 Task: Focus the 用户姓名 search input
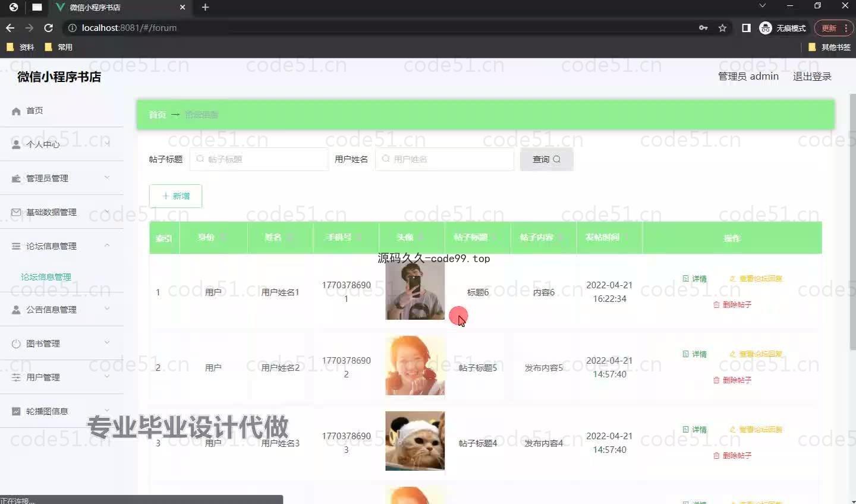coord(445,159)
